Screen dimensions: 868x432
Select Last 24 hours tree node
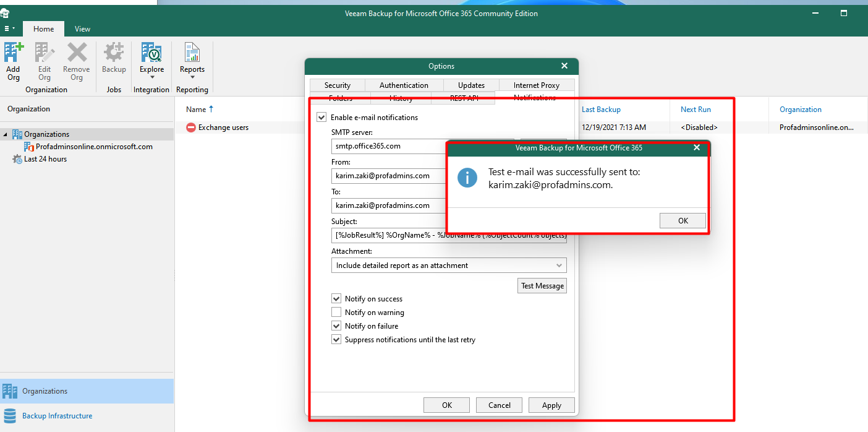point(45,159)
